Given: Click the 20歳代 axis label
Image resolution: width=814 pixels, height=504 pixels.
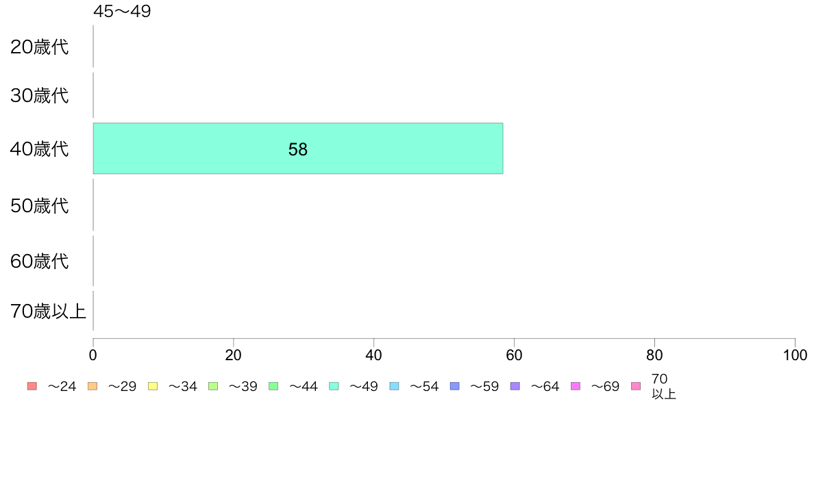Looking at the screenshot, I should (x=40, y=47).
